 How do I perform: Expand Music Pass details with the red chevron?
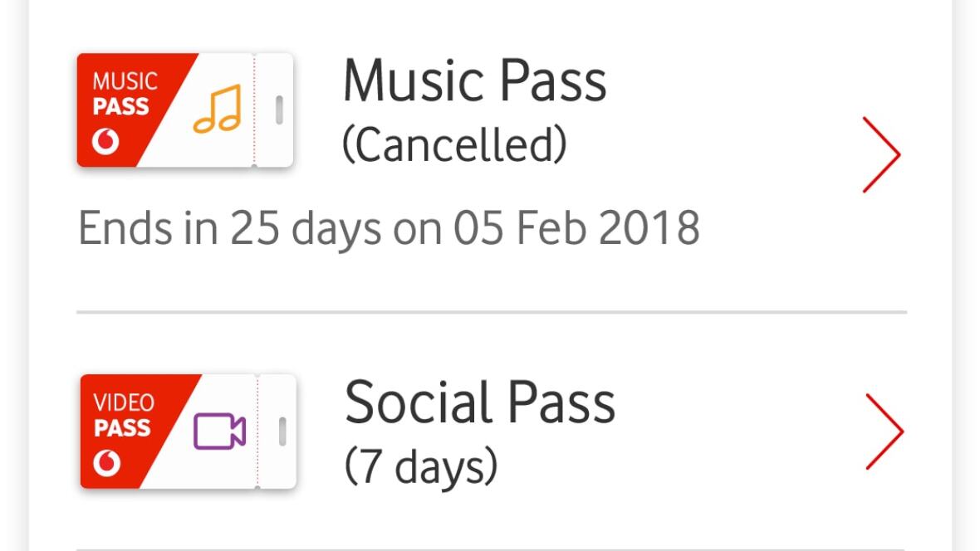pos(880,154)
